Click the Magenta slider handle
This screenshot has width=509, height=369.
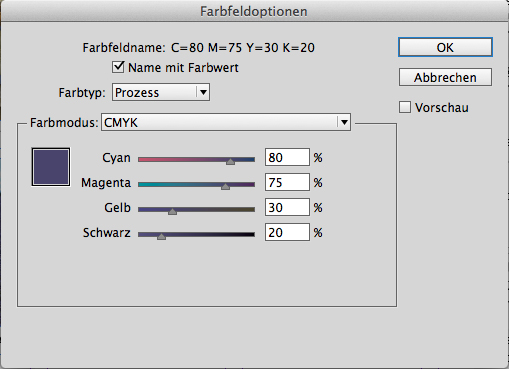(225, 186)
